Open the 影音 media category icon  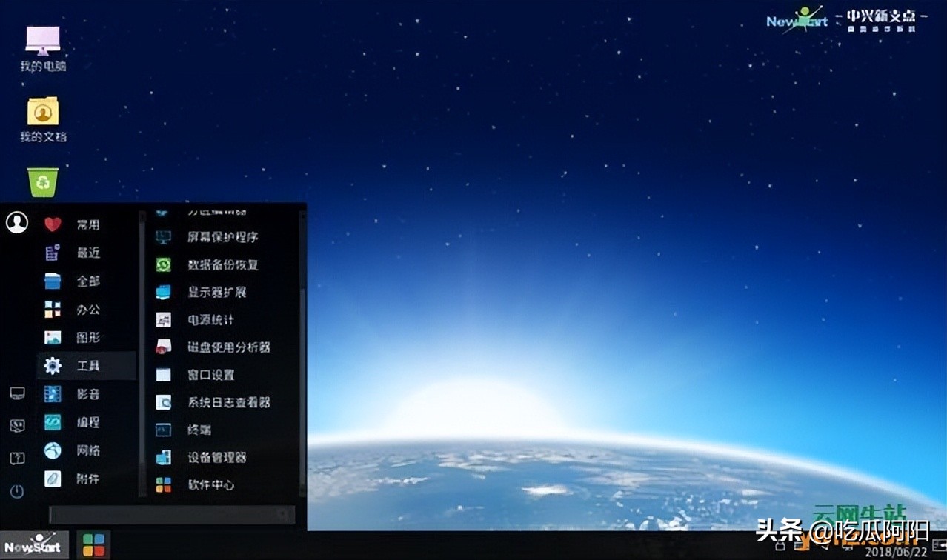coord(53,394)
